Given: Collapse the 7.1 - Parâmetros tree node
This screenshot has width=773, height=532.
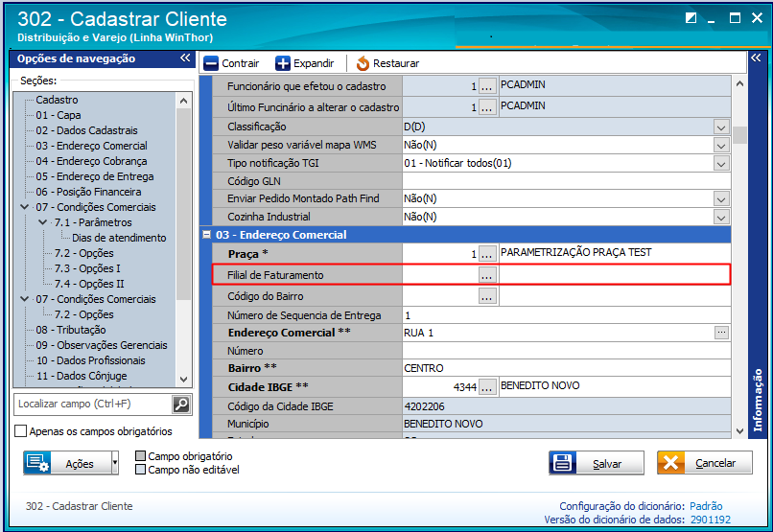Looking at the screenshot, I should 43,222.
